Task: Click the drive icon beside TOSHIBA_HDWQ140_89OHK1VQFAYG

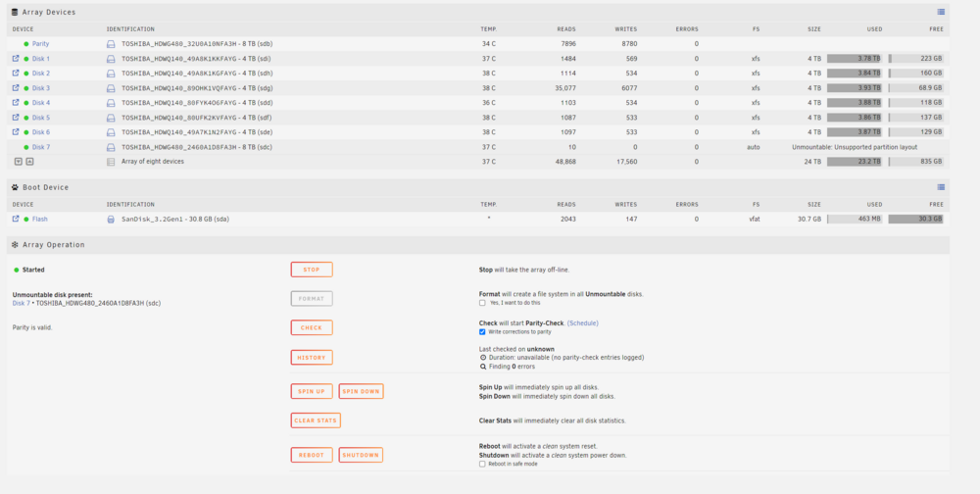Action: tap(111, 88)
